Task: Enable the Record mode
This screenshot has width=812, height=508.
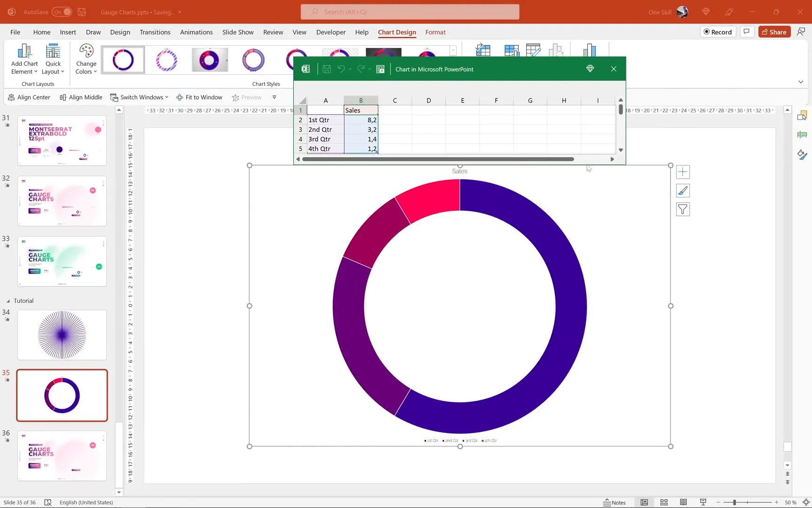Action: 718,32
